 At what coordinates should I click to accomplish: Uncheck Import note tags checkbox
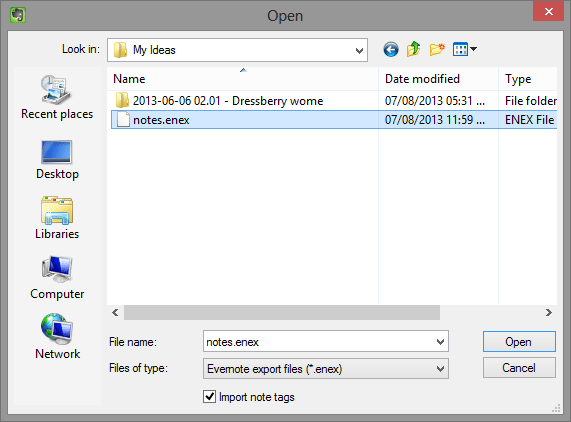click(209, 397)
